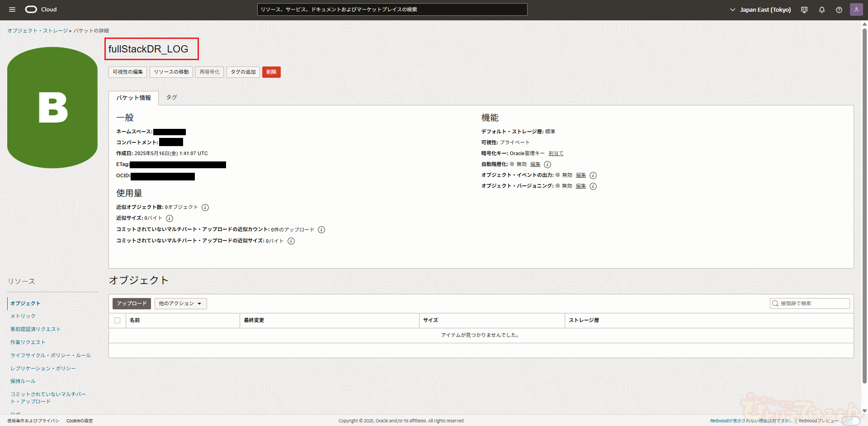Screen dimensions: 868x426
Task: Check the select-all objects checkbox
Action: pos(118,321)
